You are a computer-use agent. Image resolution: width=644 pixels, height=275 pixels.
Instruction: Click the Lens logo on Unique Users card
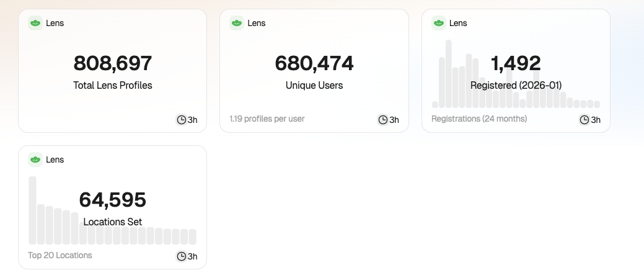click(237, 23)
